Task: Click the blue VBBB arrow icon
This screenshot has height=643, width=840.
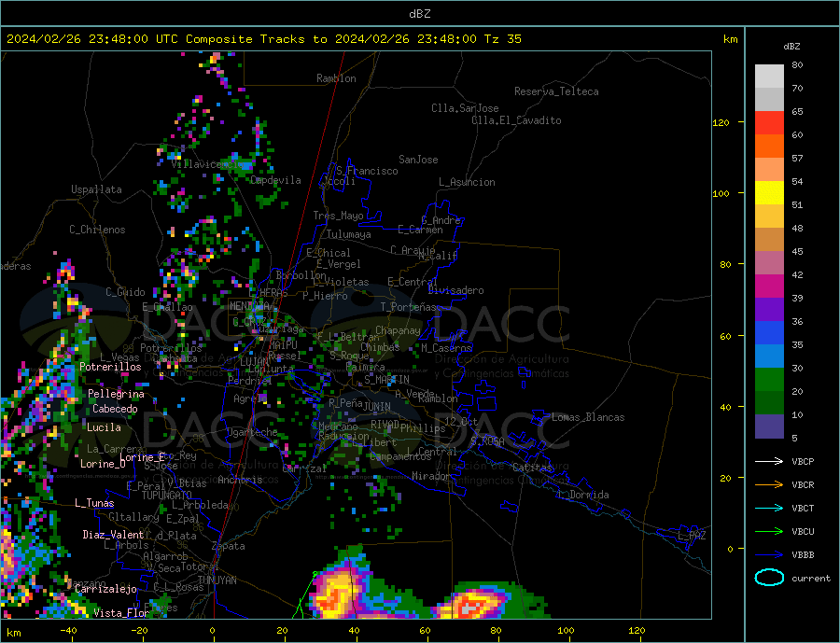Action: [769, 555]
